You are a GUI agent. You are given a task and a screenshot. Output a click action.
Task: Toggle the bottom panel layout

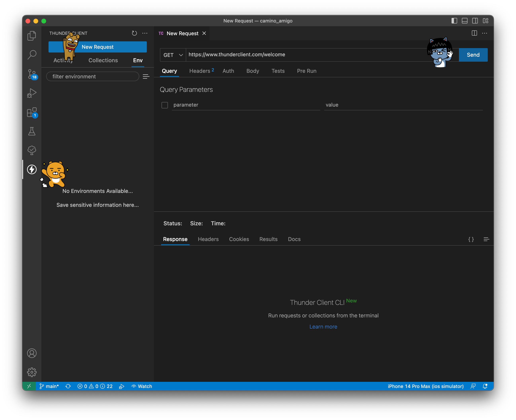[464, 21]
